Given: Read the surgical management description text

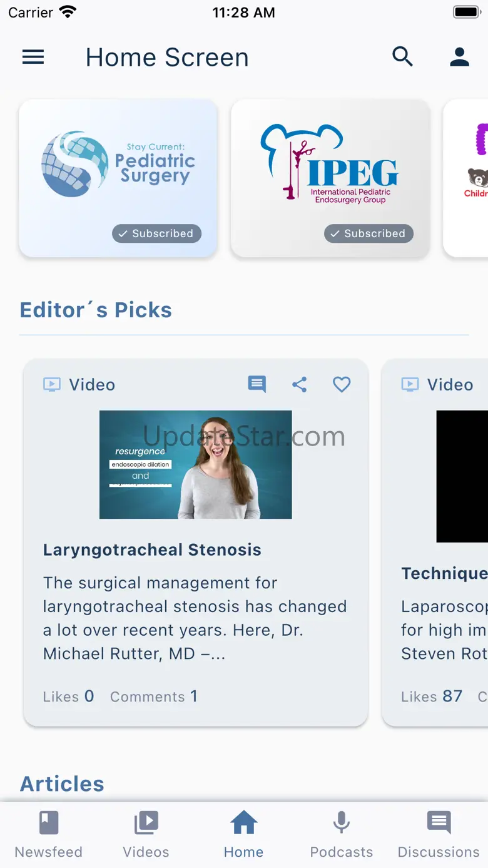Looking at the screenshot, I should pyautogui.click(x=195, y=618).
